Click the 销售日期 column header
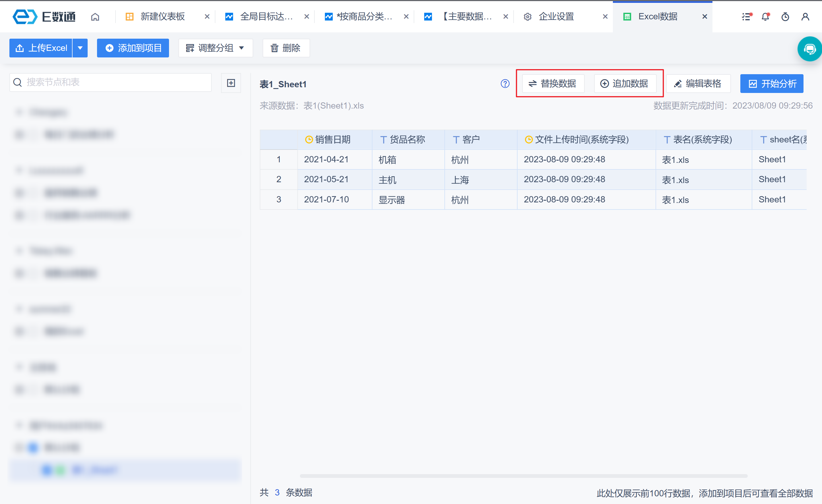This screenshot has width=822, height=504. [x=332, y=140]
